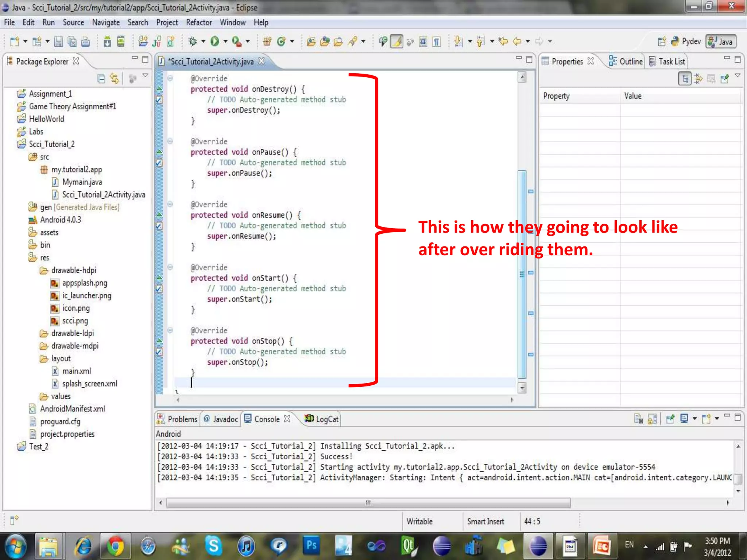Open the Properties view menu triangle
This screenshot has width=747, height=560.
(x=738, y=75)
